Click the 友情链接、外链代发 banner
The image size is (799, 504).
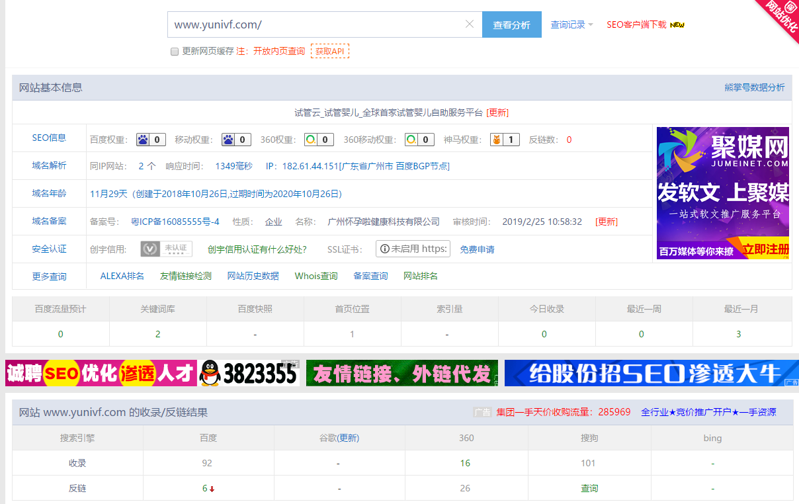tap(402, 373)
